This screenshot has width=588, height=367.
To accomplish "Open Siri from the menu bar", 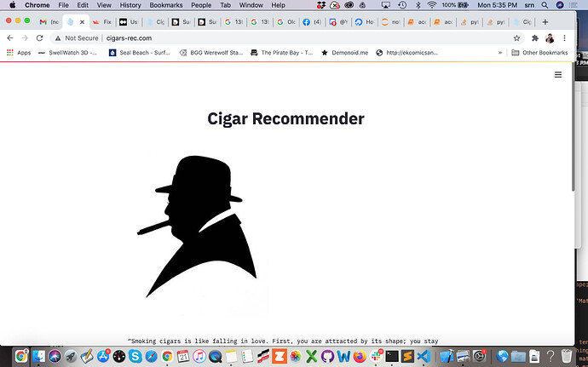I will 560,5.
